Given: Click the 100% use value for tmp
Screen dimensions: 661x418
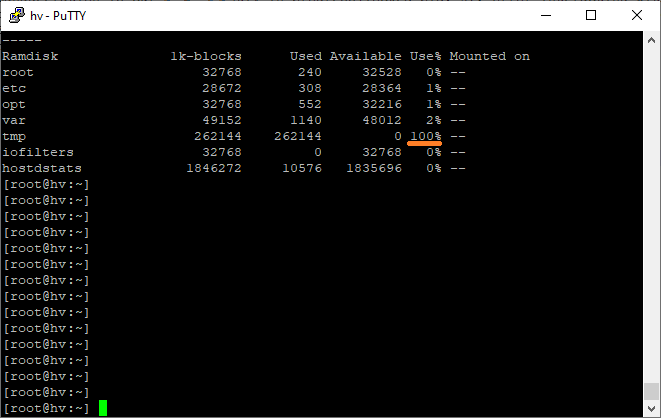Looking at the screenshot, I should pyautogui.click(x=426, y=136).
